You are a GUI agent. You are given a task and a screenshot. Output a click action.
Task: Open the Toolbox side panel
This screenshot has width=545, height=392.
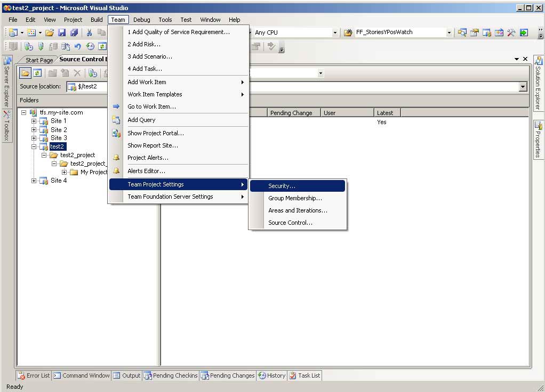pos(7,126)
